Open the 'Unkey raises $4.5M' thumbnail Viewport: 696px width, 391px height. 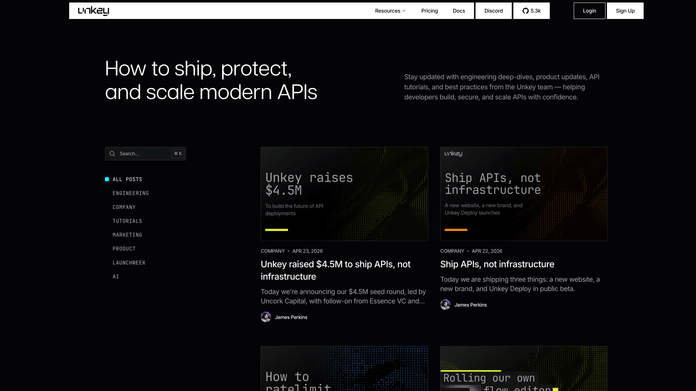[344, 194]
